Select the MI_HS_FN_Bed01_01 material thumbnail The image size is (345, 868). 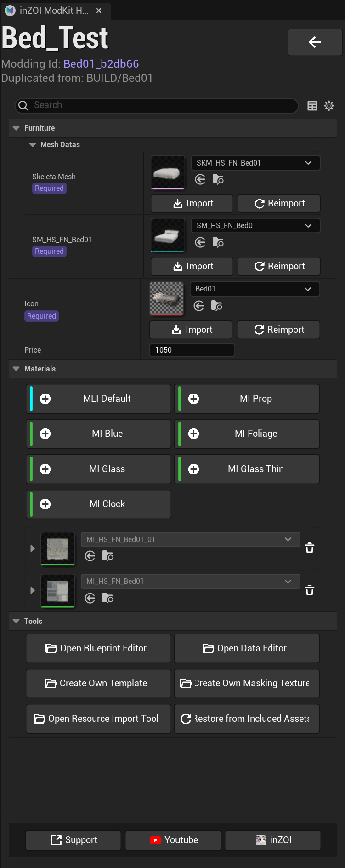pos(58,549)
